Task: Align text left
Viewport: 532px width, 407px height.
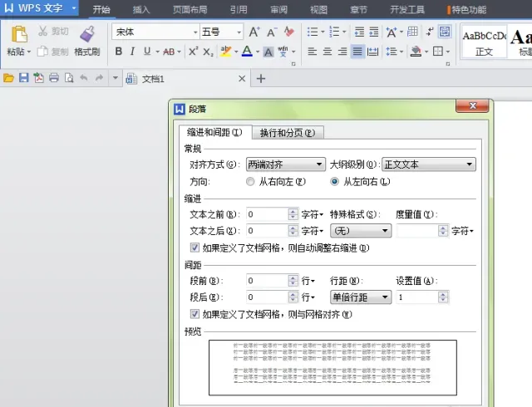Action: (313, 51)
